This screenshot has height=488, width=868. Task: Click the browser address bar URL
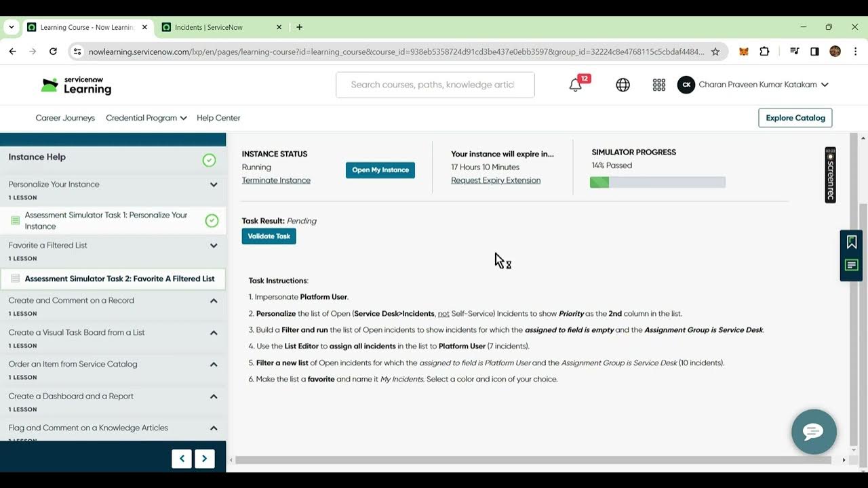(x=396, y=52)
